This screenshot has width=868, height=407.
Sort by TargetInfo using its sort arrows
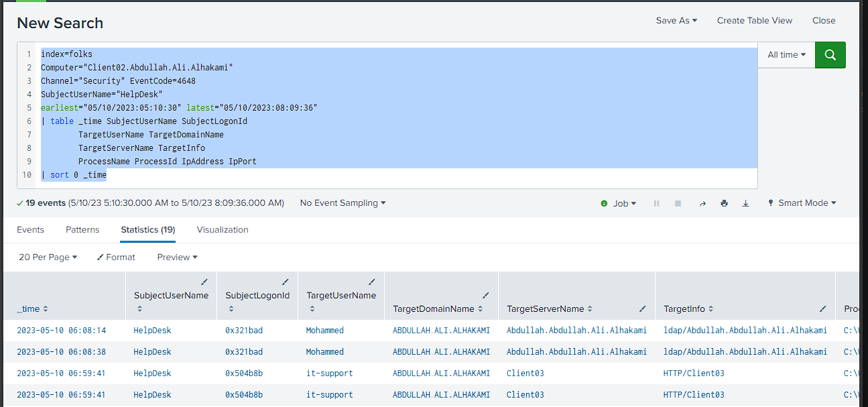point(710,308)
